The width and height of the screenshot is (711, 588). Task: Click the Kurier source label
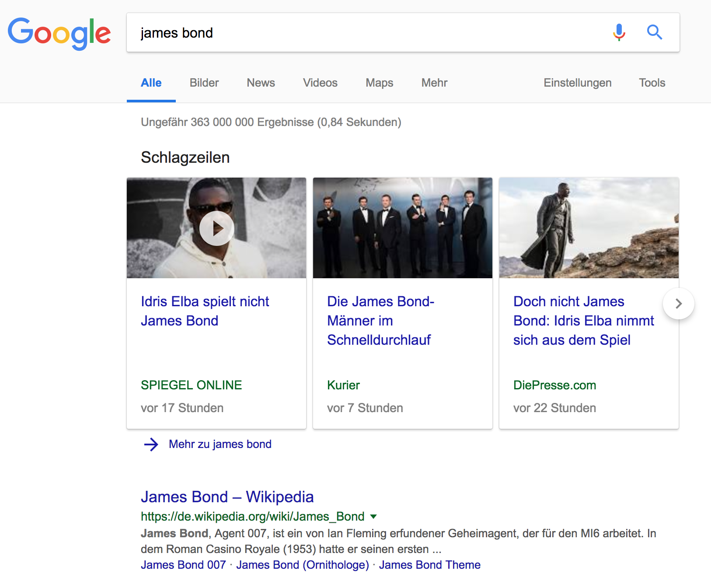point(343,385)
